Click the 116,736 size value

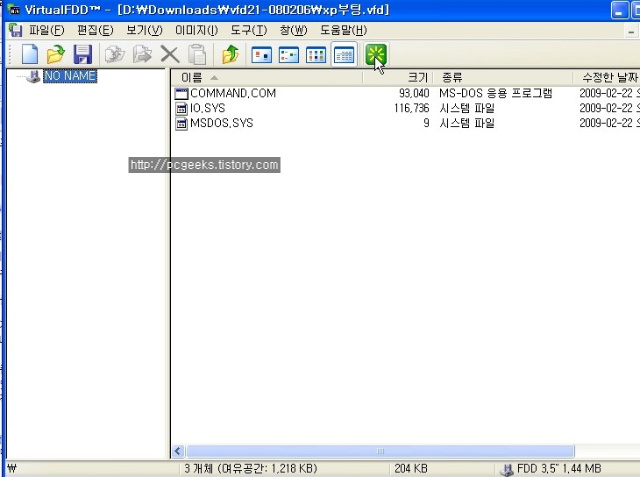click(411, 108)
